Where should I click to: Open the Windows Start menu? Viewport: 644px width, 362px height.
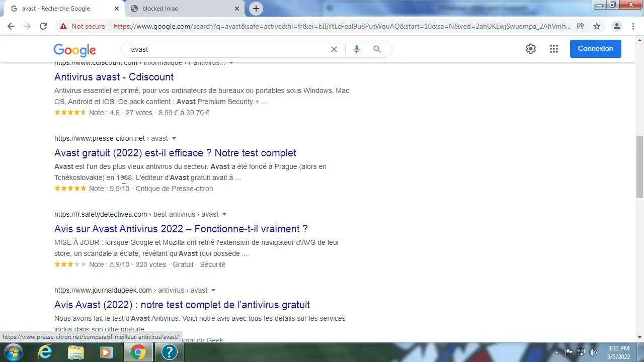[x=14, y=352]
